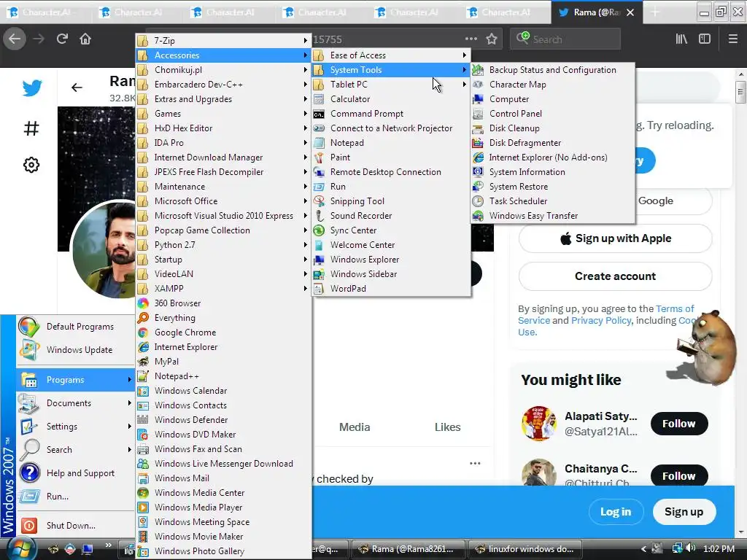This screenshot has height=560, width=747.
Task: Open System Information
Action: (x=553, y=172)
